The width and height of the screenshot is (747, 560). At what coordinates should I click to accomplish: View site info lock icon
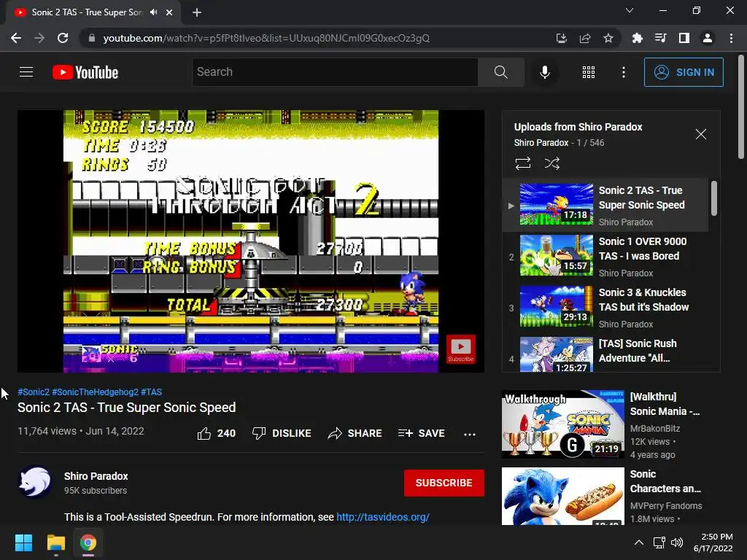[92, 38]
